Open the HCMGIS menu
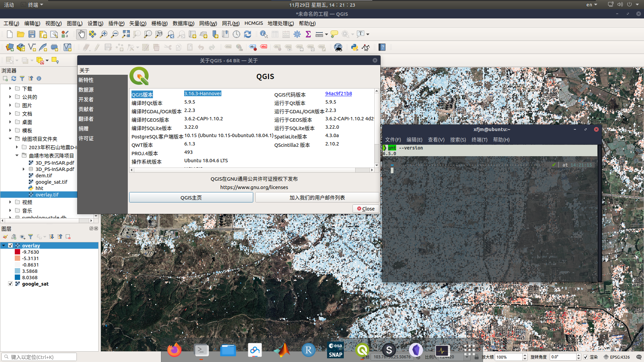This screenshot has width=644, height=362. tap(254, 23)
